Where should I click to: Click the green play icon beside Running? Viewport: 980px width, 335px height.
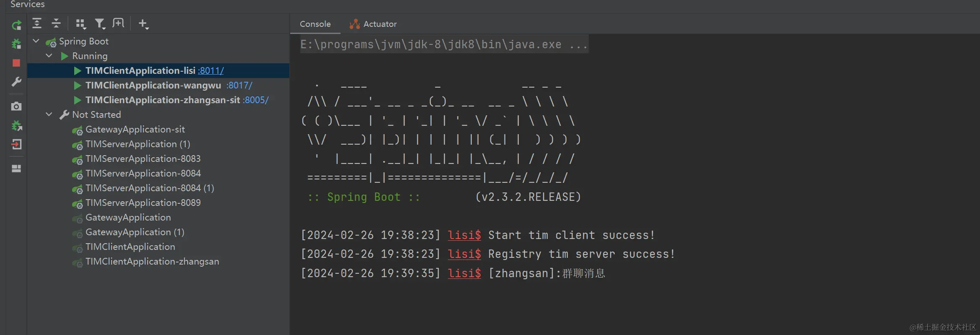point(64,56)
